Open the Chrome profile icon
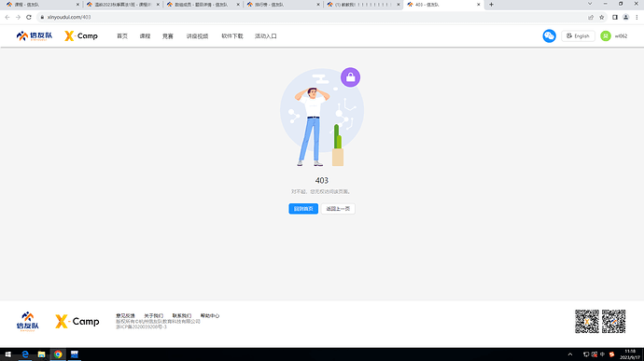This screenshot has height=361, width=644. click(x=626, y=17)
